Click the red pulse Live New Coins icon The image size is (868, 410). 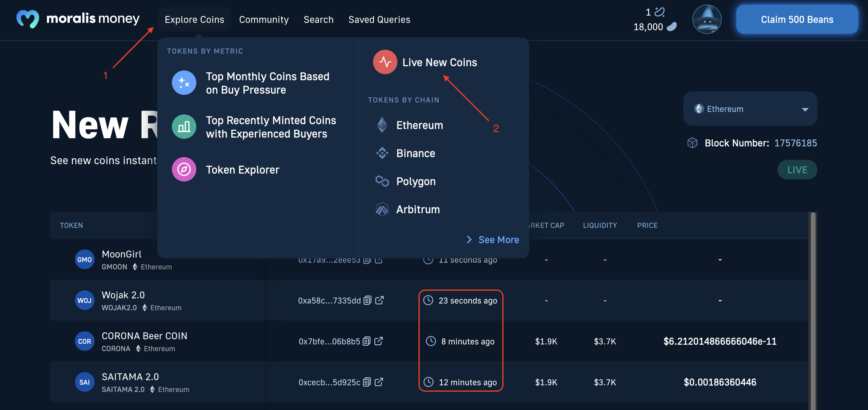(x=385, y=62)
